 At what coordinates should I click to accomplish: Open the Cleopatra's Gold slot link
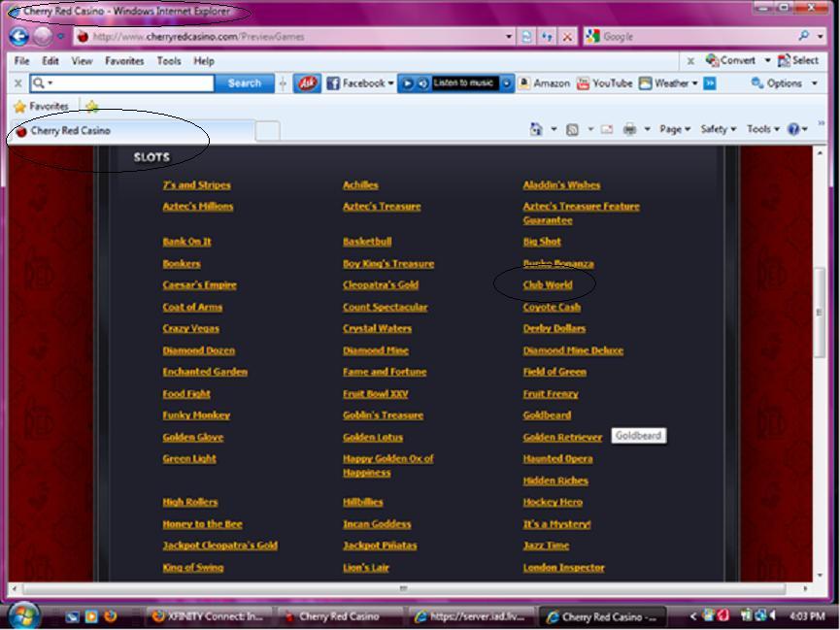380,285
